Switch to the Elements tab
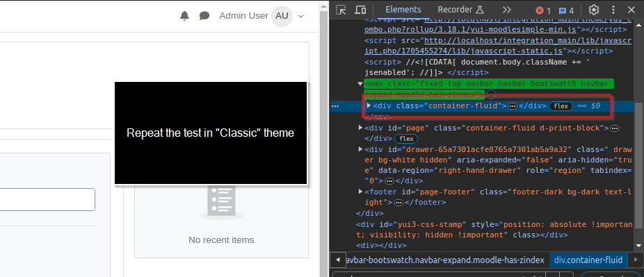This screenshot has height=277, width=644. click(403, 10)
